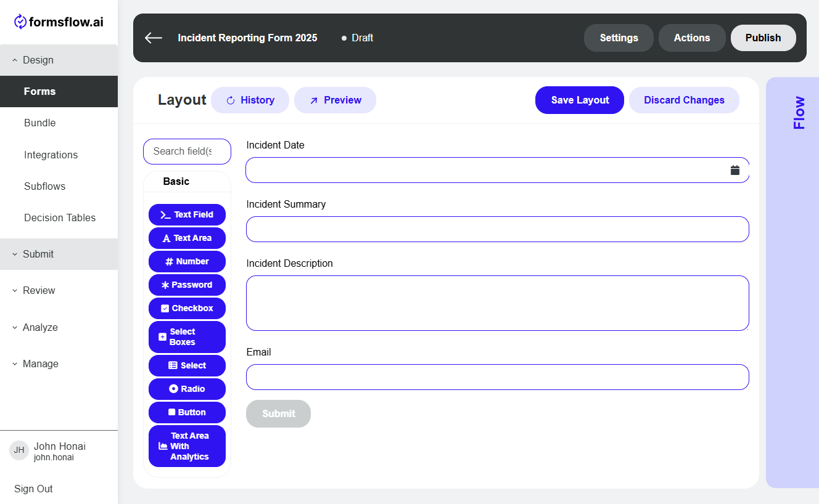Screen dimensions: 819x504
Task: Open Decision Tables in sidebar
Action: click(x=59, y=217)
